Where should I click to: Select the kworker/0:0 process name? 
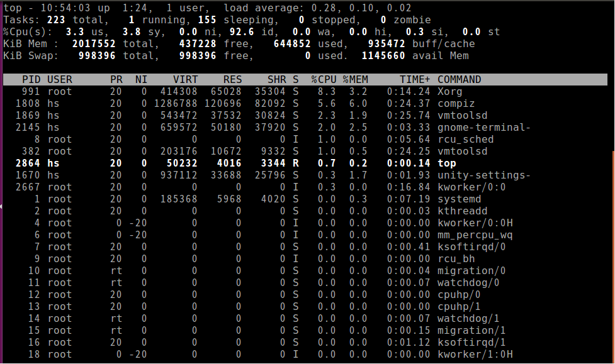tap(471, 187)
